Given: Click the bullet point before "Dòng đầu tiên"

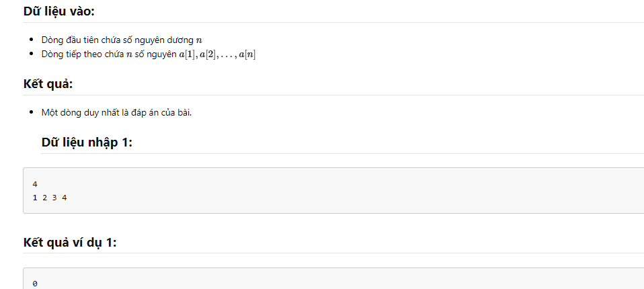Looking at the screenshot, I should (x=31, y=40).
